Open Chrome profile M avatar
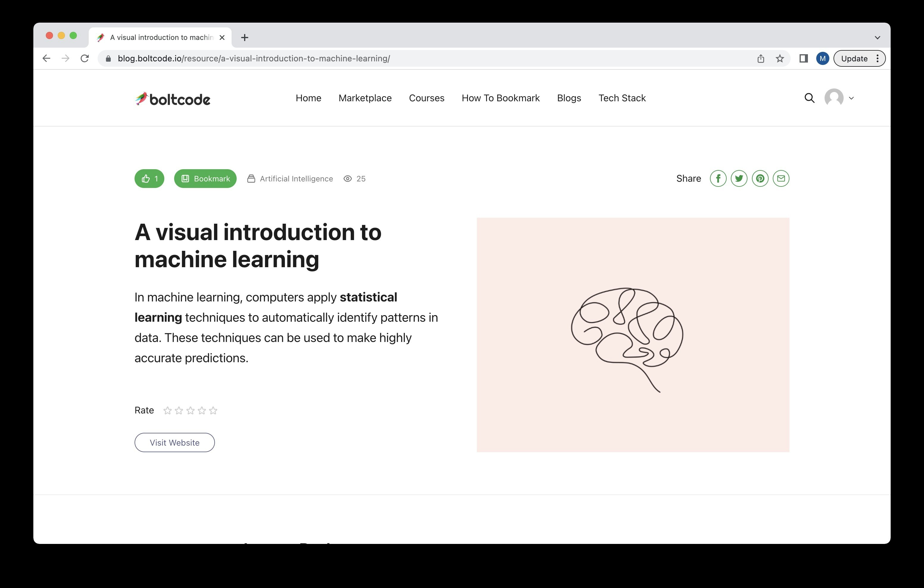 pos(822,58)
